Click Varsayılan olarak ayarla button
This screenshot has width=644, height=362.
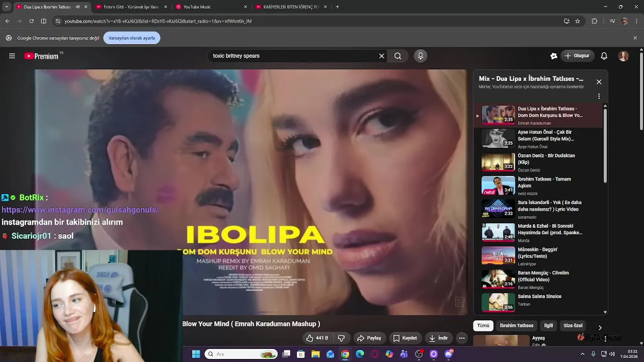[x=132, y=38]
